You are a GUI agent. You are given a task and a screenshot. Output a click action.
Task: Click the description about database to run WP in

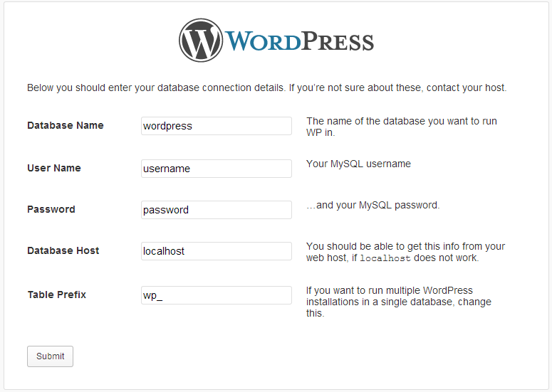tap(401, 127)
